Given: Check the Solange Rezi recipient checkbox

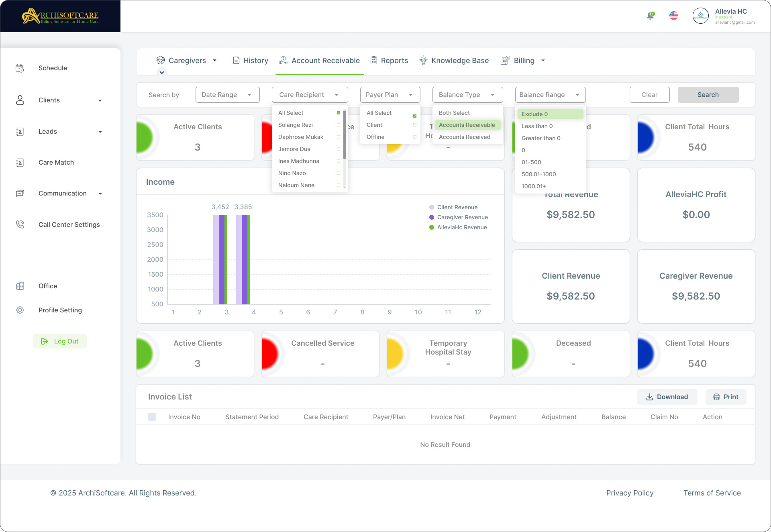Looking at the screenshot, I should (x=338, y=125).
